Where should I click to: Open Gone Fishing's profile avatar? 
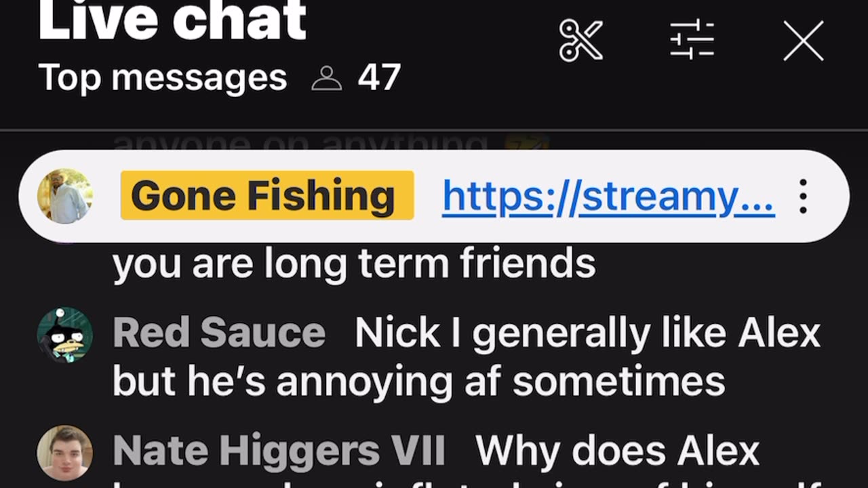[x=65, y=196]
